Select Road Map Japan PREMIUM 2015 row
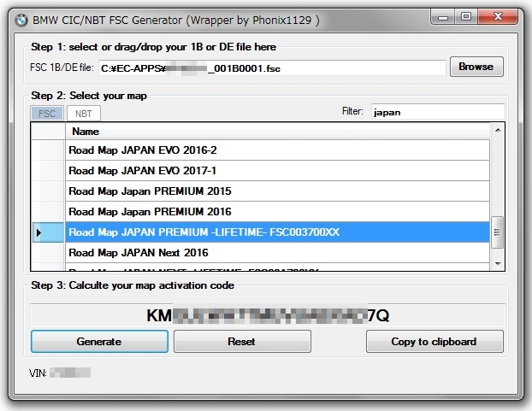Screen dimensions: 532x411 click(x=277, y=191)
